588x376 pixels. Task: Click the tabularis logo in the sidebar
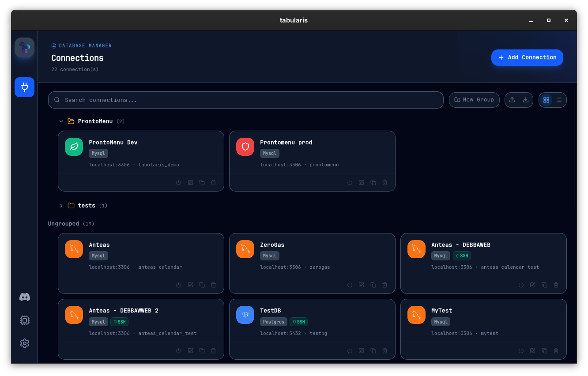[x=24, y=48]
